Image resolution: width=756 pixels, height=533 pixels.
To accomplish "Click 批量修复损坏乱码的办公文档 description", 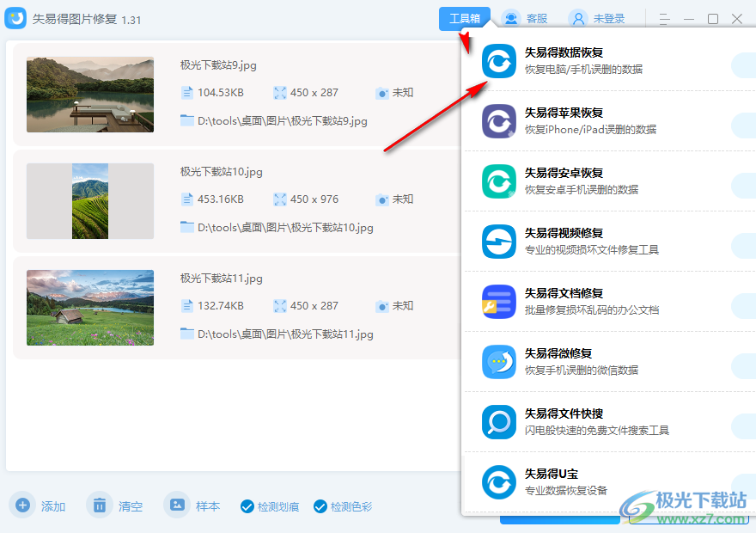I will tap(592, 310).
